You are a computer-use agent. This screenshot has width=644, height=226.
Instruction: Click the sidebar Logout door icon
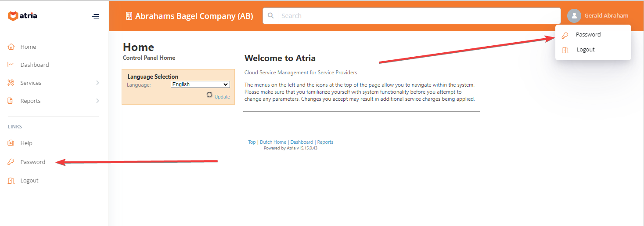click(x=11, y=180)
